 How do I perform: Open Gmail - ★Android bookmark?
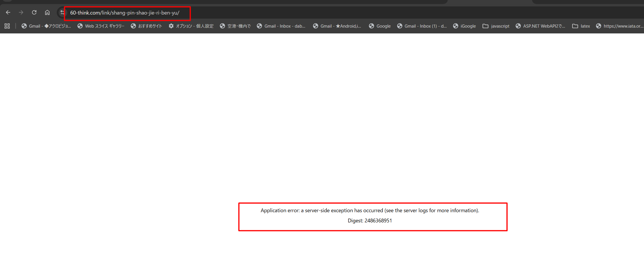337,26
